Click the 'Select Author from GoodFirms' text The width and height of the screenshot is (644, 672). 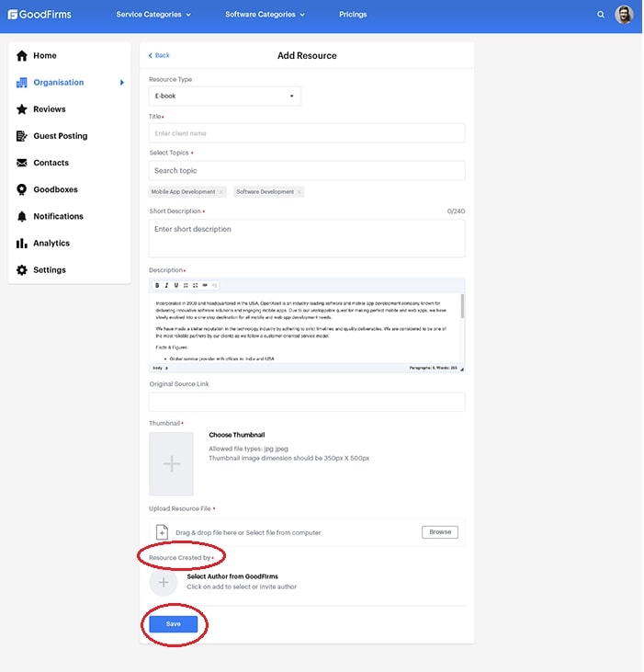(232, 576)
